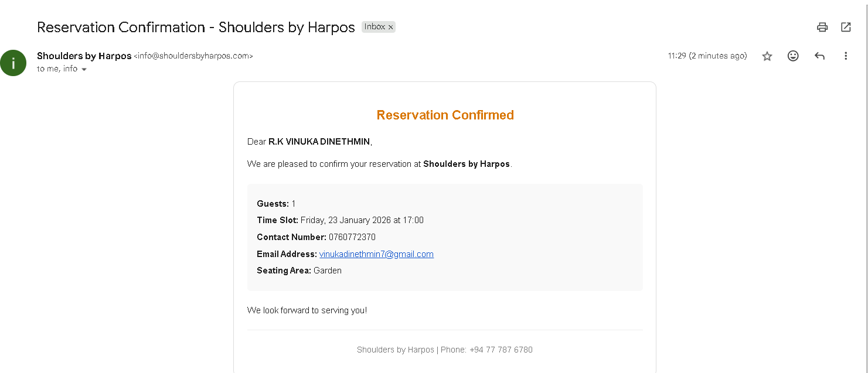Reply to the reservation confirmation
Image resolution: width=868 pixels, height=373 pixels.
click(819, 56)
